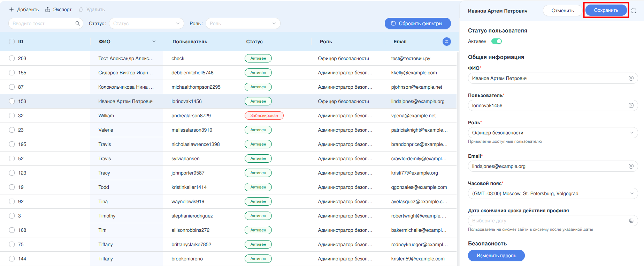
Task: Click the Добавить add user button
Action: click(24, 9)
